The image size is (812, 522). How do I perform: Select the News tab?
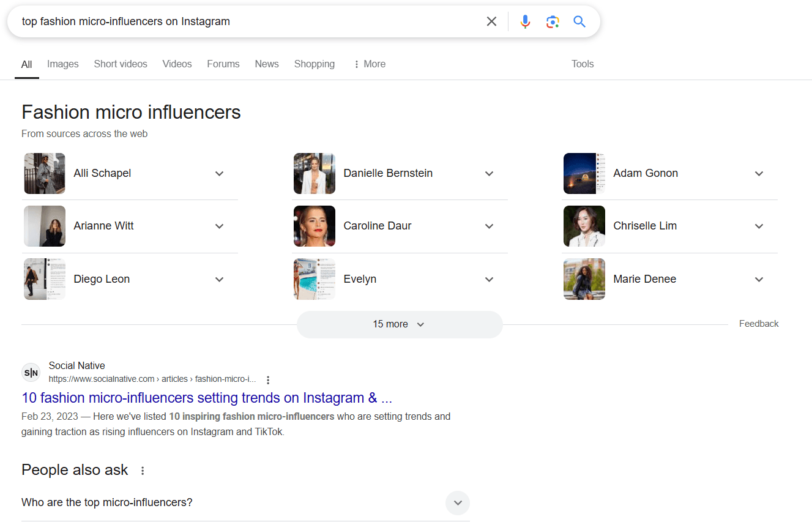(267, 64)
